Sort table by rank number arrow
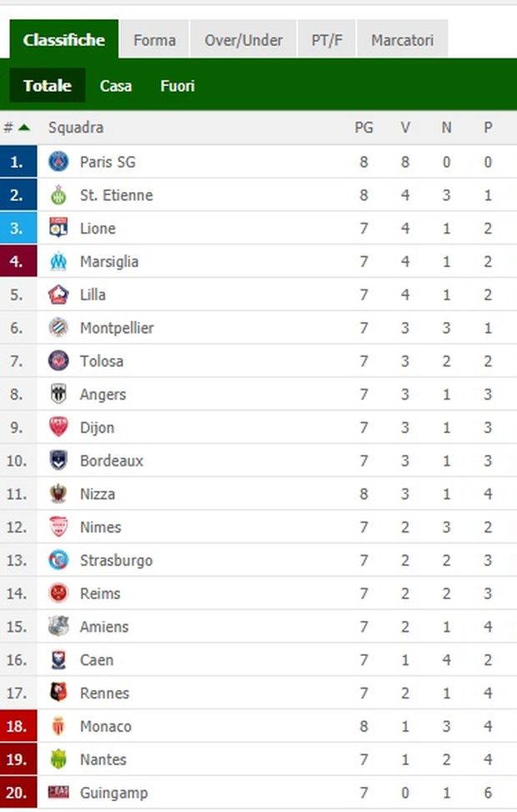The height and width of the screenshot is (812, 517). pos(24,128)
